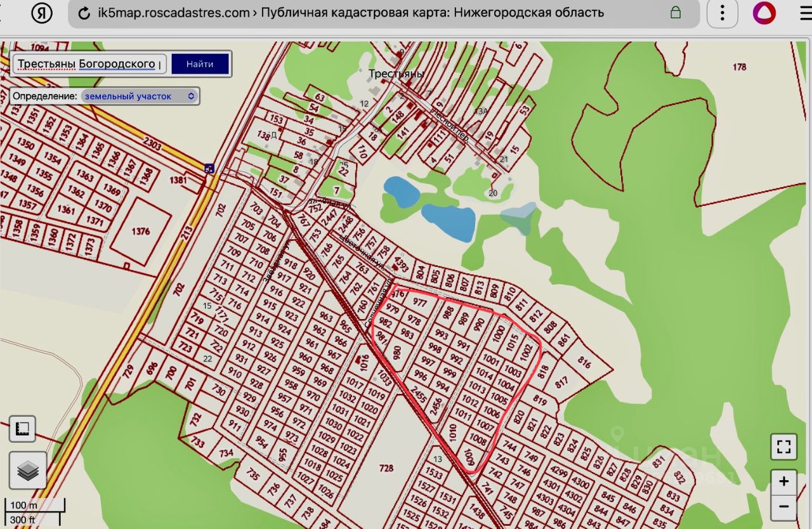Select large parcel 728 on the map
The width and height of the screenshot is (812, 529).
386,468
